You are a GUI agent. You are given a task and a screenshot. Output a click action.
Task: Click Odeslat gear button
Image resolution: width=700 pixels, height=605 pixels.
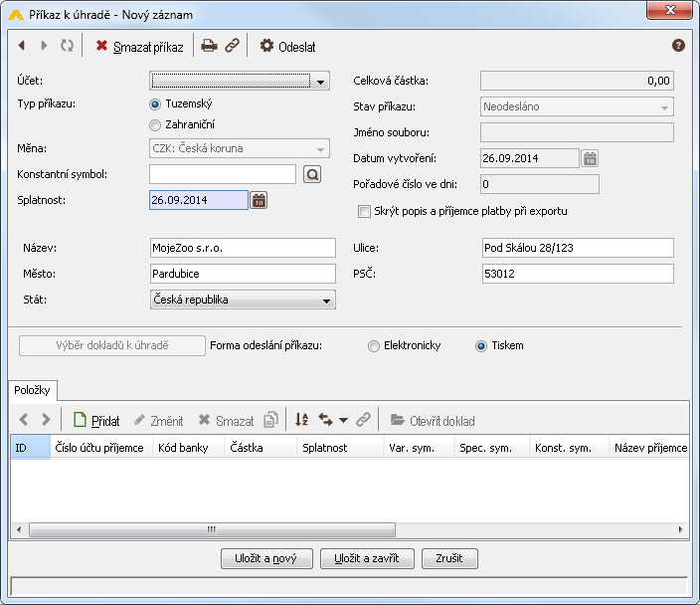coord(288,47)
